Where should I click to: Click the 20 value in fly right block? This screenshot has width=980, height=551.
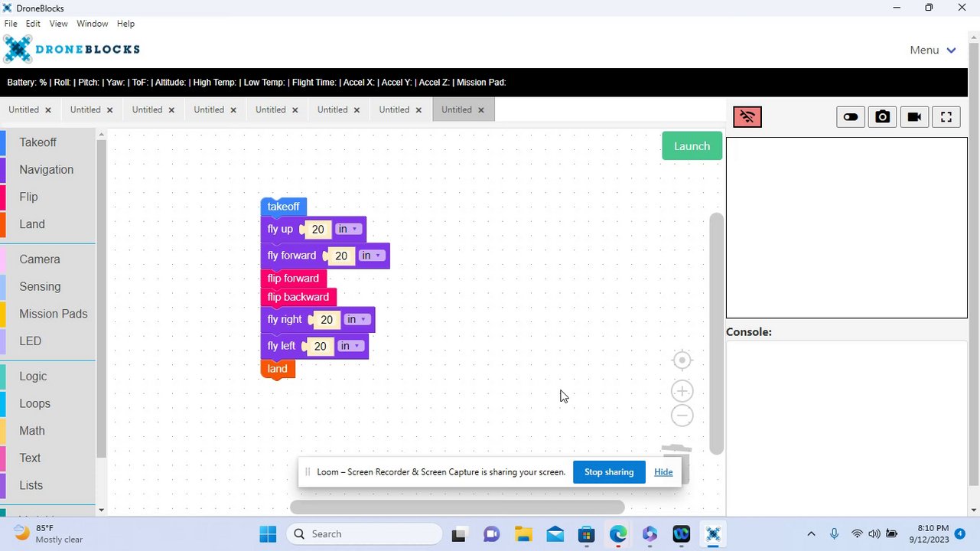tap(327, 319)
